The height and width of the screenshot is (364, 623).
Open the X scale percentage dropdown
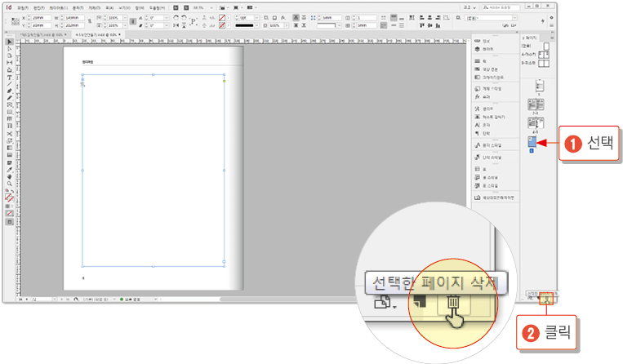[x=125, y=18]
